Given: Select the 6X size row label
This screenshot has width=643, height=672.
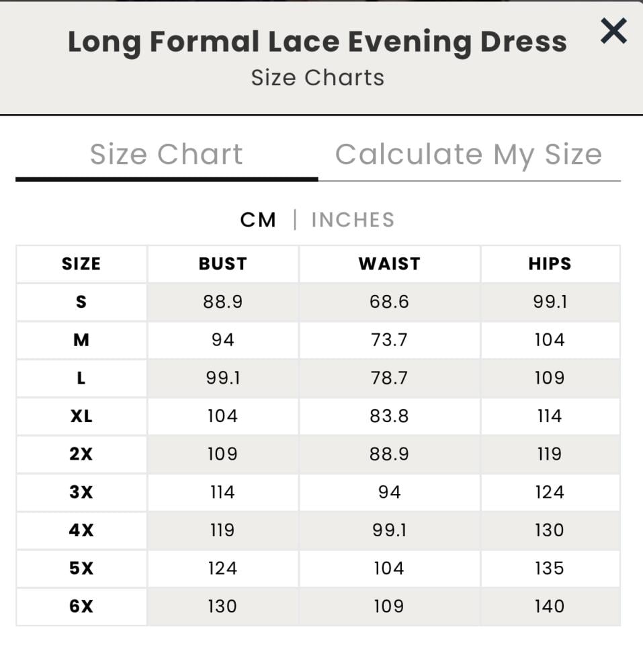Looking at the screenshot, I should pos(81,606).
